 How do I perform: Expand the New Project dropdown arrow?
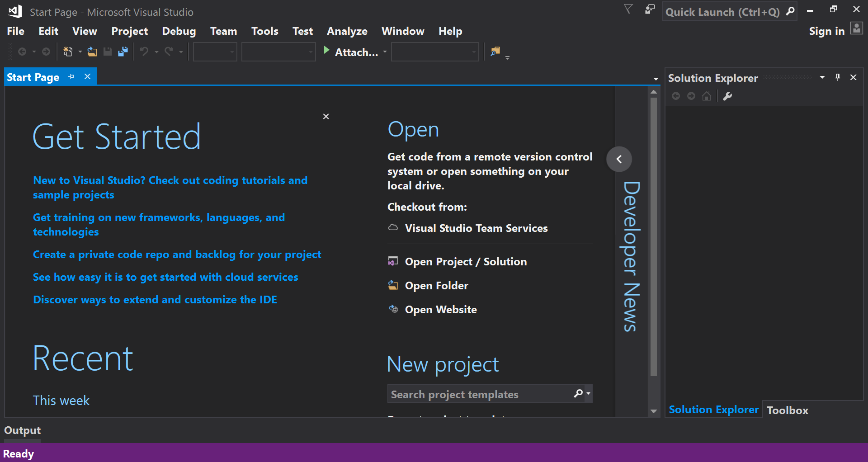80,52
